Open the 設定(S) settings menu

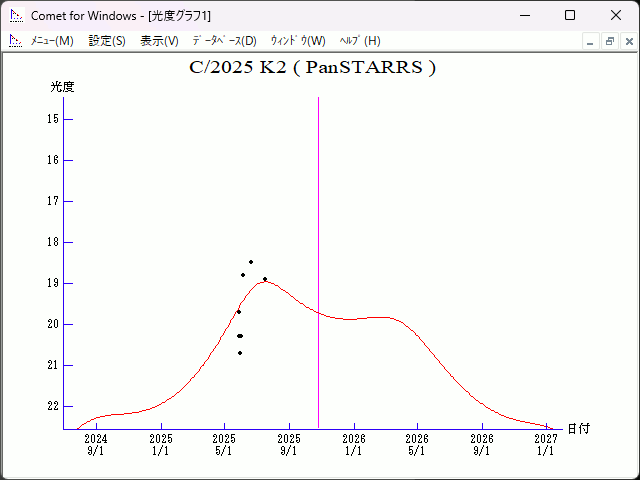[107, 41]
